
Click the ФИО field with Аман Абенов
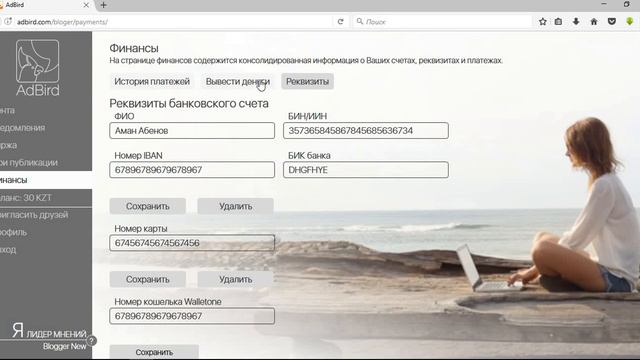click(192, 131)
